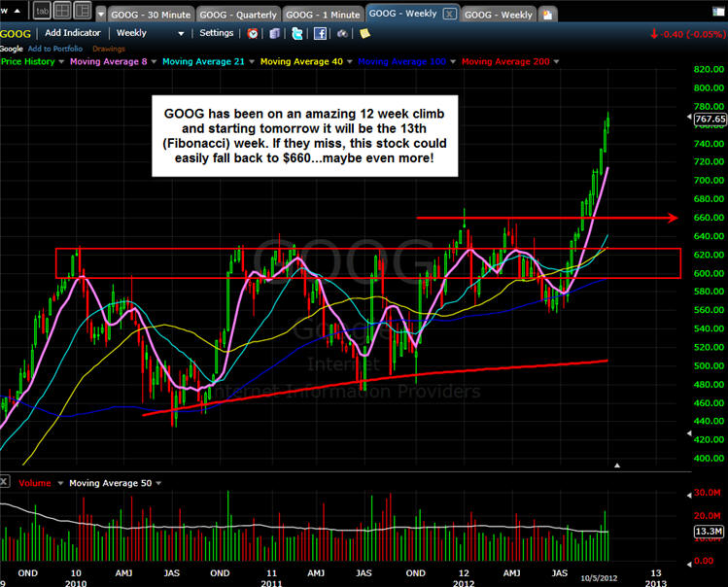Click the 10/5/2012 date label
This screenshot has width=728, height=587.
[x=599, y=578]
